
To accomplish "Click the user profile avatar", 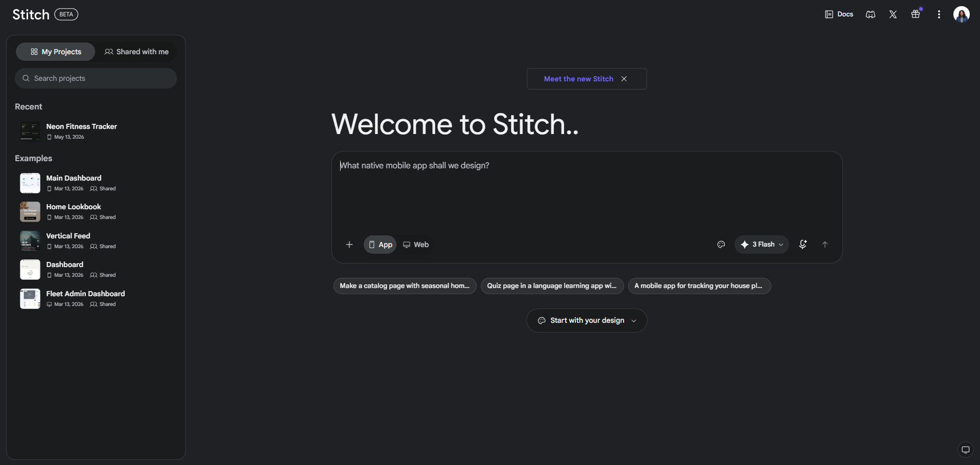I will (962, 14).
